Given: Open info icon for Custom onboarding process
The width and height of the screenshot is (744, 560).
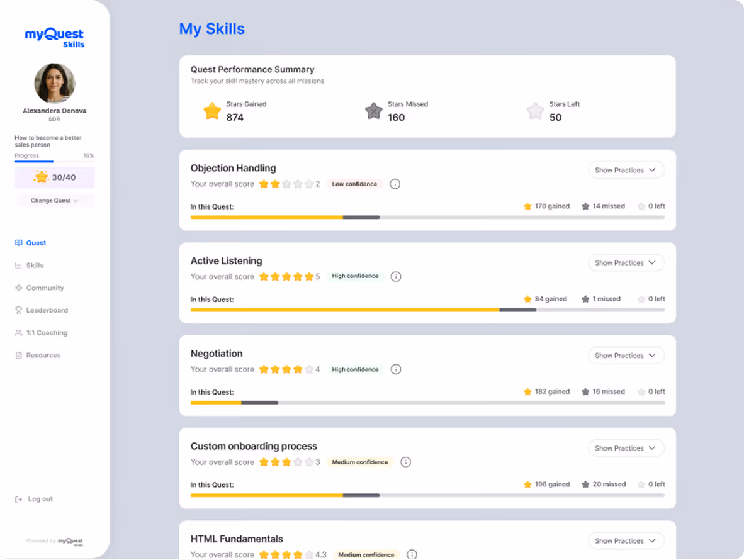Looking at the screenshot, I should click(x=406, y=462).
